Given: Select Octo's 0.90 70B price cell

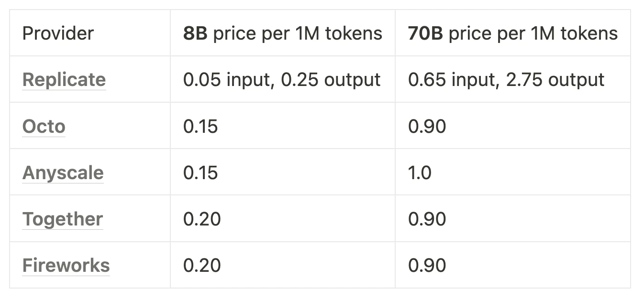Looking at the screenshot, I should point(427,126).
